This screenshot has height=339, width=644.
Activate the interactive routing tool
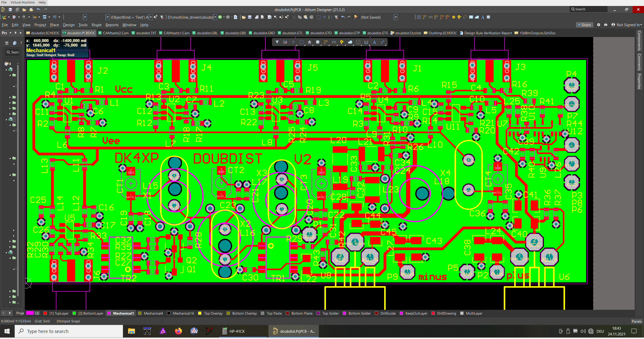(326, 42)
